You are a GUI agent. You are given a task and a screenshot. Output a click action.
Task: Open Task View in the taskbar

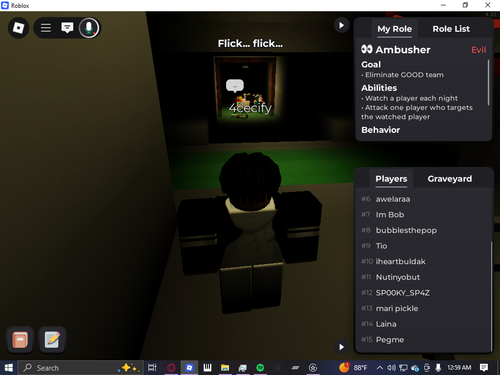[x=152, y=368]
